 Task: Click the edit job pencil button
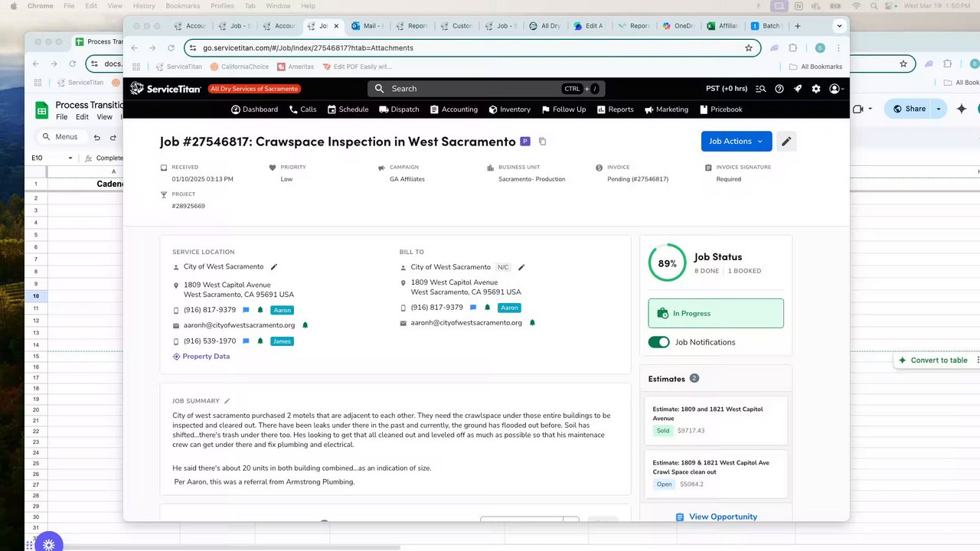point(786,142)
